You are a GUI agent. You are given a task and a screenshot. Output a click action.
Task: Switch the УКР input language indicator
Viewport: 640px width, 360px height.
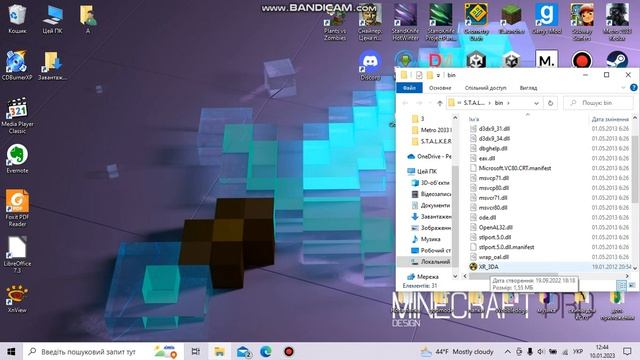click(x=578, y=351)
